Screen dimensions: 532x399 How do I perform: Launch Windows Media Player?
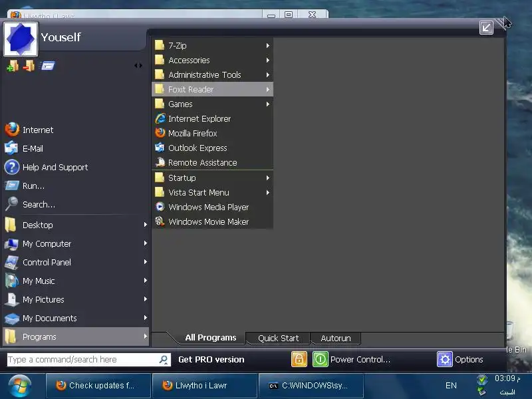[x=212, y=207]
